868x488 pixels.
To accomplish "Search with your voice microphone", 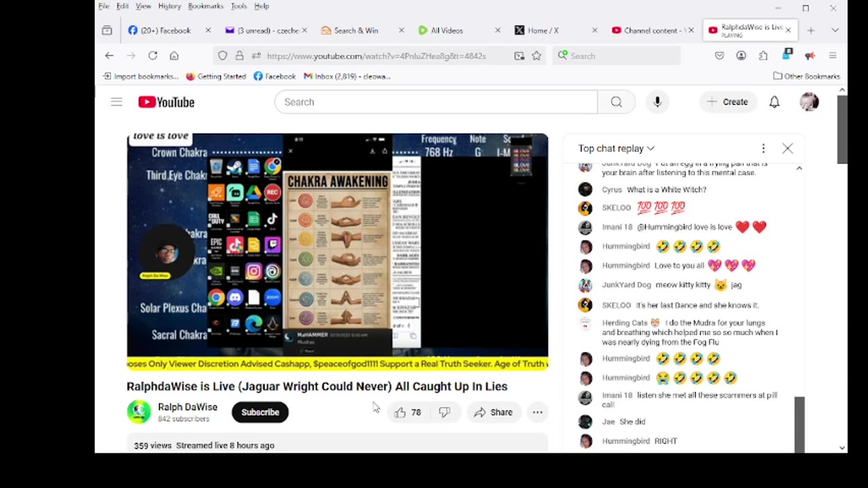I will 657,102.
